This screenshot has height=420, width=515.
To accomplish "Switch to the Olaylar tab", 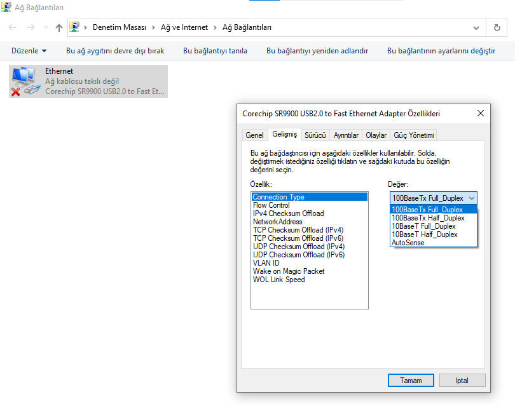I will click(376, 135).
